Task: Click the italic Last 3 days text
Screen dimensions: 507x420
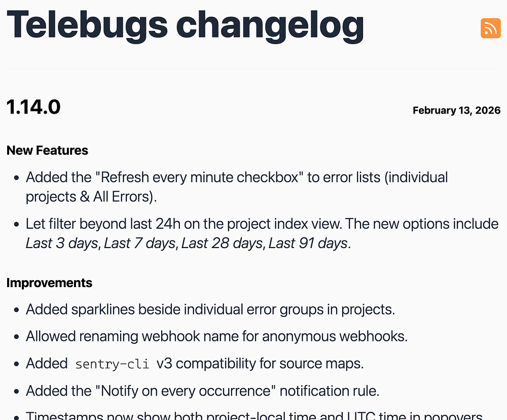Action: [x=62, y=243]
